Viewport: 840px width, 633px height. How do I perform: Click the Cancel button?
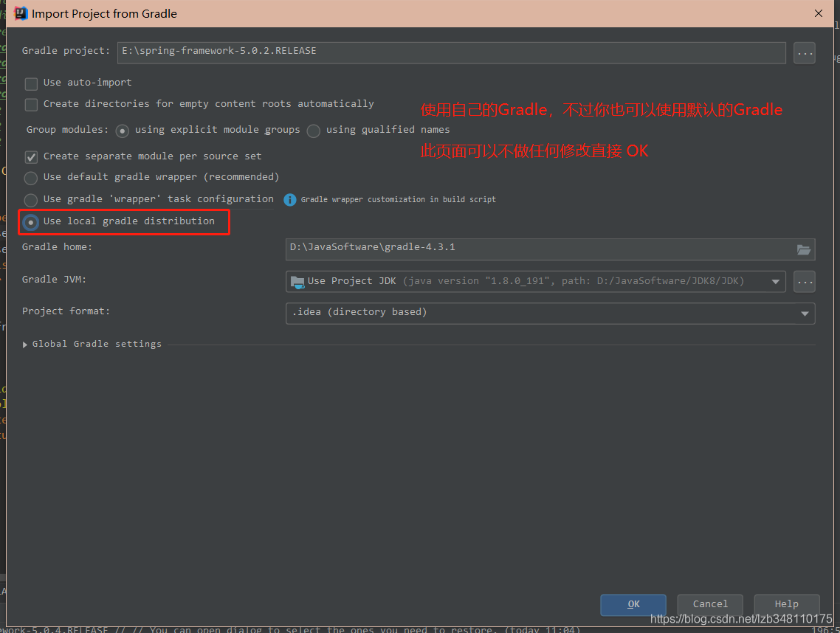pyautogui.click(x=710, y=605)
